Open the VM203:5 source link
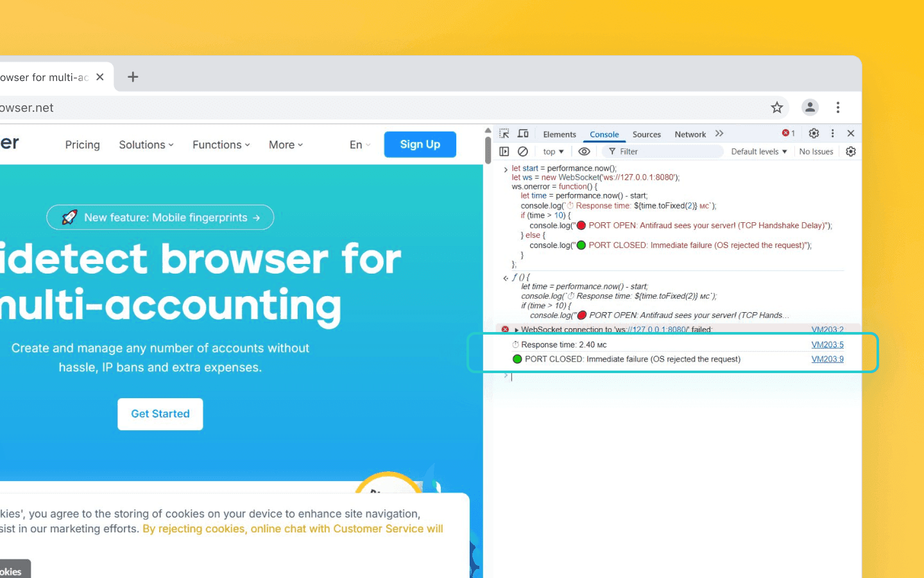The height and width of the screenshot is (578, 924). [828, 345]
